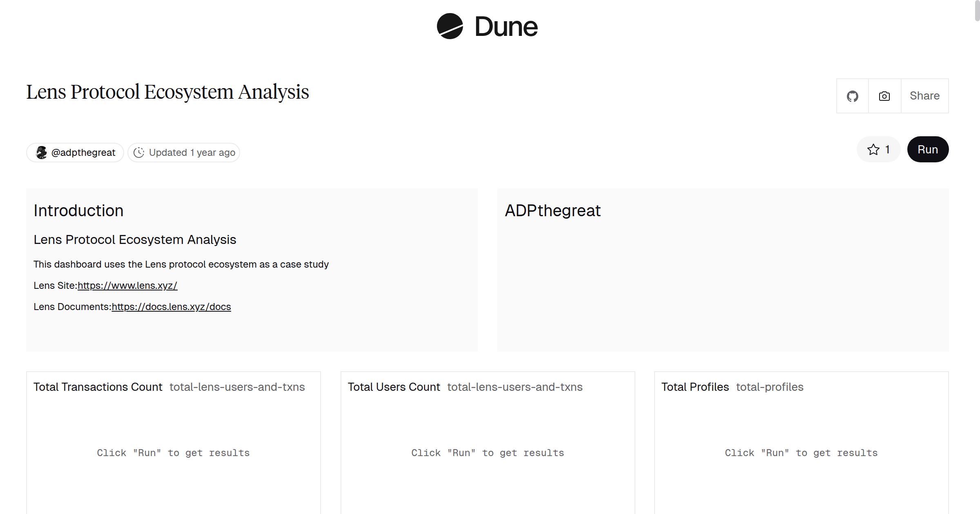980x514 pixels.
Task: Open the Share dialog
Action: pyautogui.click(x=924, y=95)
